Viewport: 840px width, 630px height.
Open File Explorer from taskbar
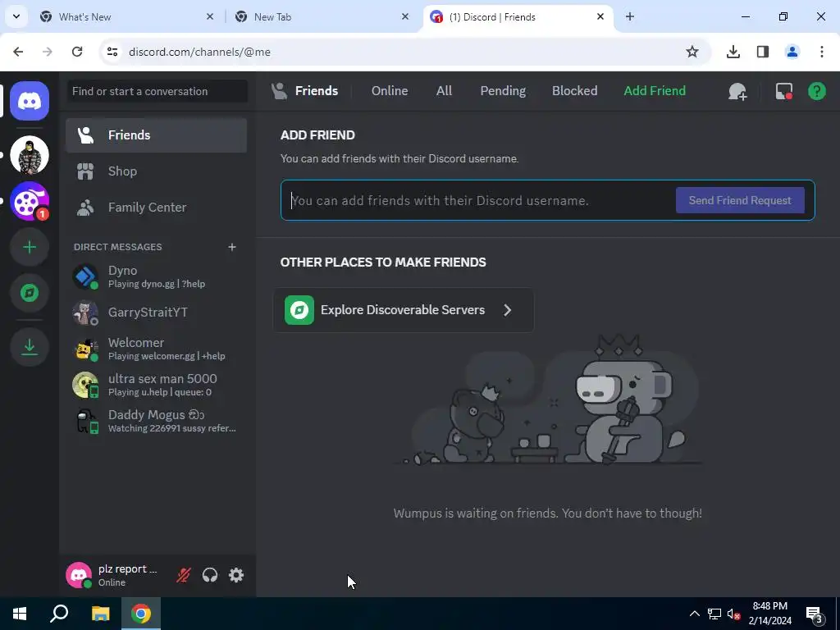(x=100, y=614)
